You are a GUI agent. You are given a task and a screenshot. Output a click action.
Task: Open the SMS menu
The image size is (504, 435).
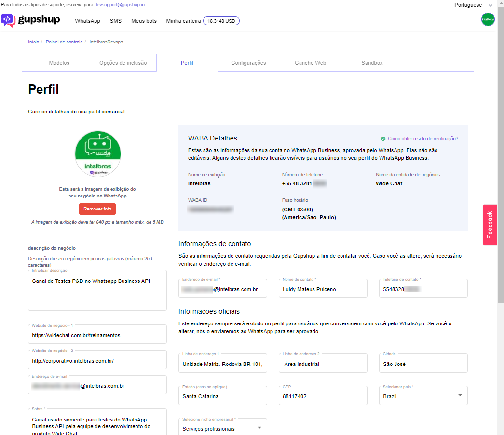pyautogui.click(x=116, y=21)
